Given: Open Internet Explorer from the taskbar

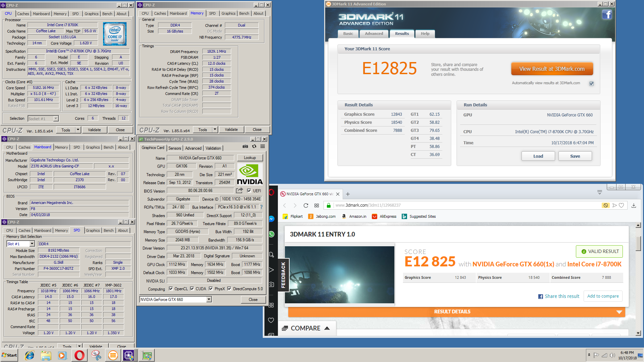Looking at the screenshot, I should pyautogui.click(x=30, y=355).
